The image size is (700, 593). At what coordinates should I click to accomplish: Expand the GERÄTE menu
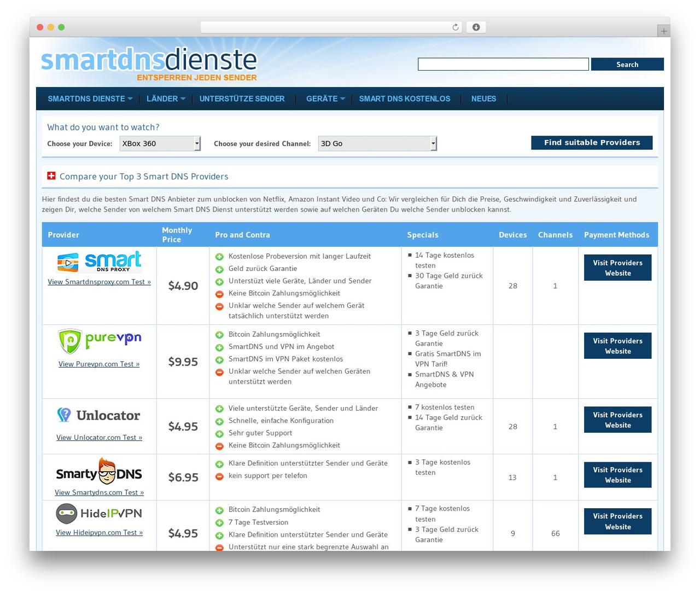(x=325, y=99)
